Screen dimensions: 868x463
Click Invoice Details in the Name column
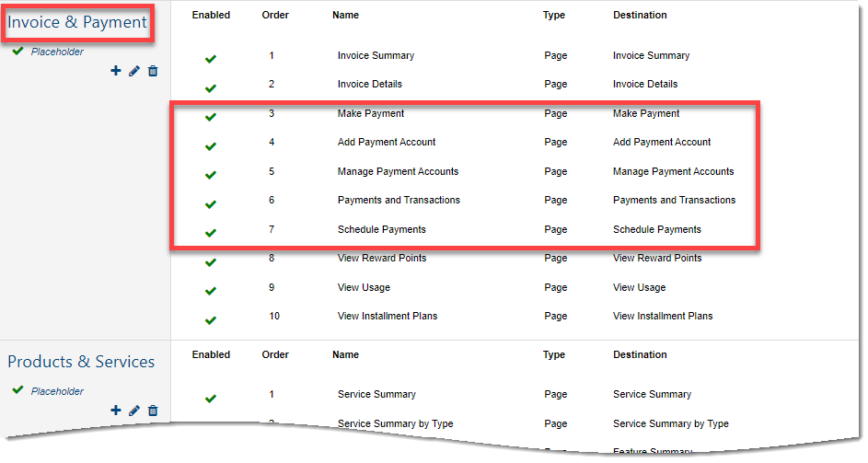(x=370, y=84)
